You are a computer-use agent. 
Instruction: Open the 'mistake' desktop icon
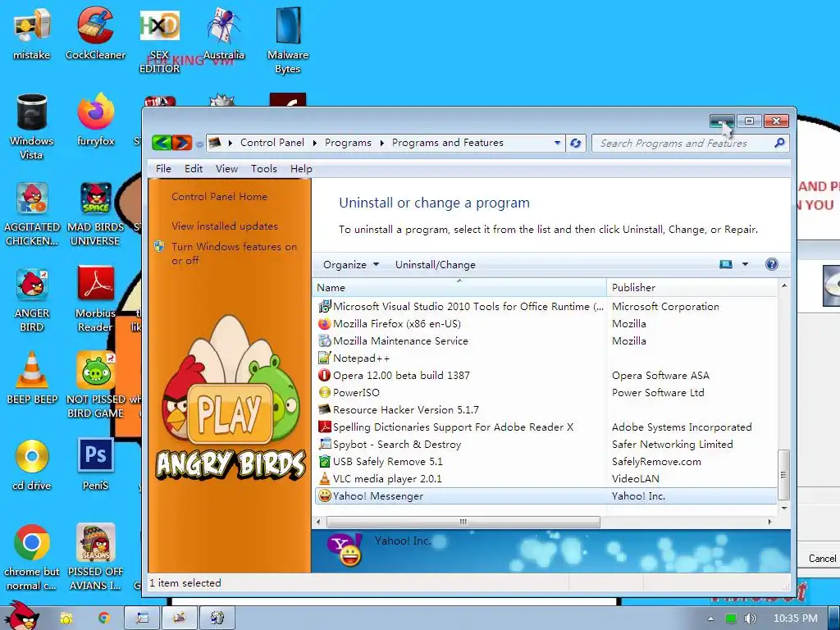click(32, 34)
